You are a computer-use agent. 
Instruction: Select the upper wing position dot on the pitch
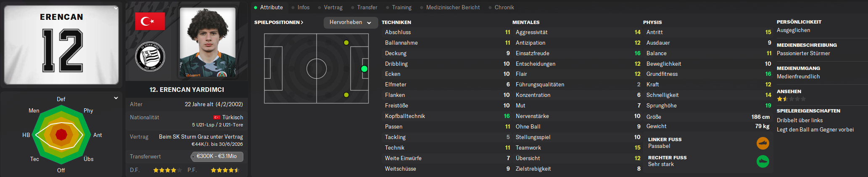tap(346, 43)
